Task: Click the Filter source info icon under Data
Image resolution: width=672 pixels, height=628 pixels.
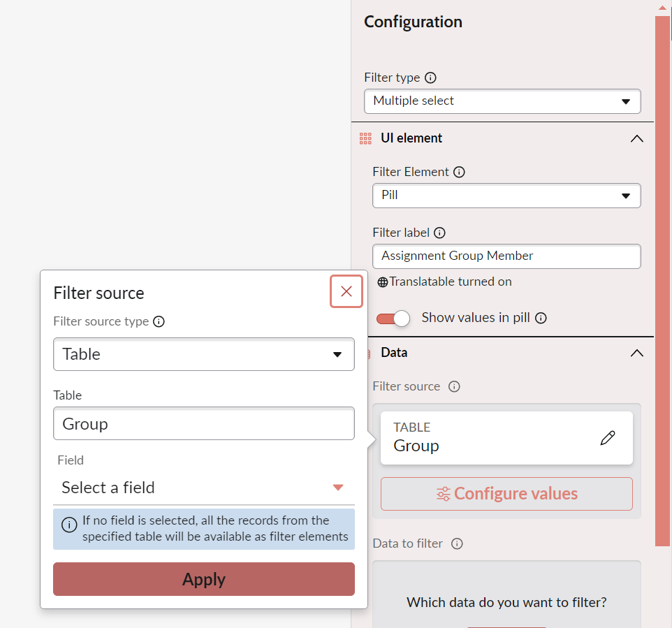Action: tap(455, 386)
